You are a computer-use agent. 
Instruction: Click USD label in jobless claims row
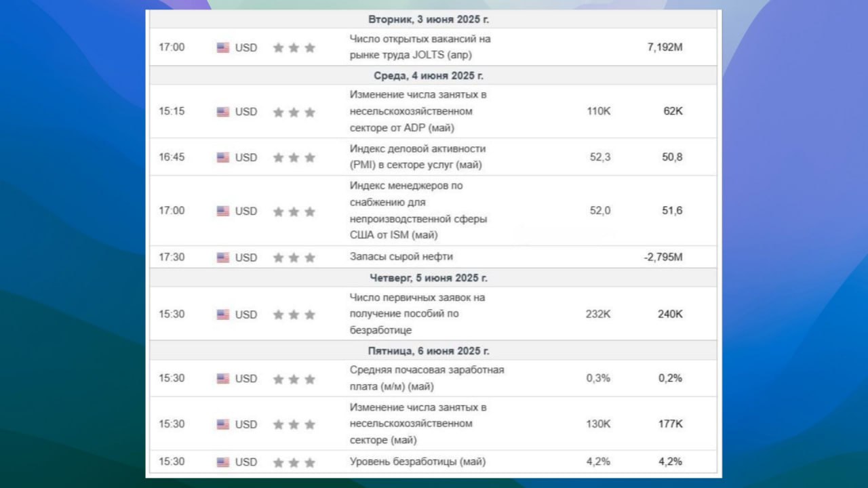click(246, 314)
